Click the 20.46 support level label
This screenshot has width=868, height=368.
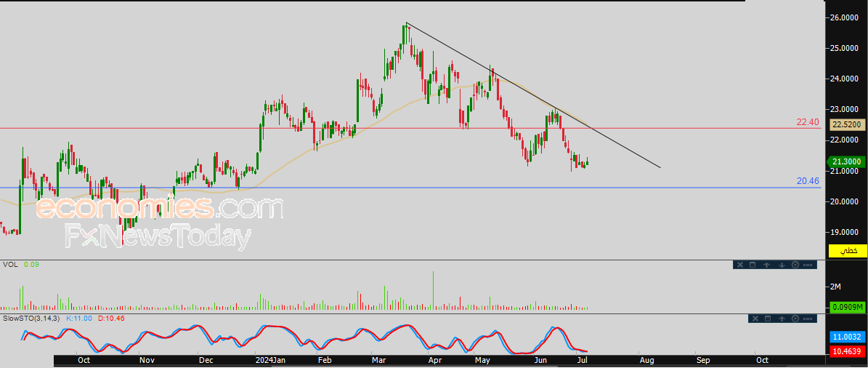tap(807, 180)
